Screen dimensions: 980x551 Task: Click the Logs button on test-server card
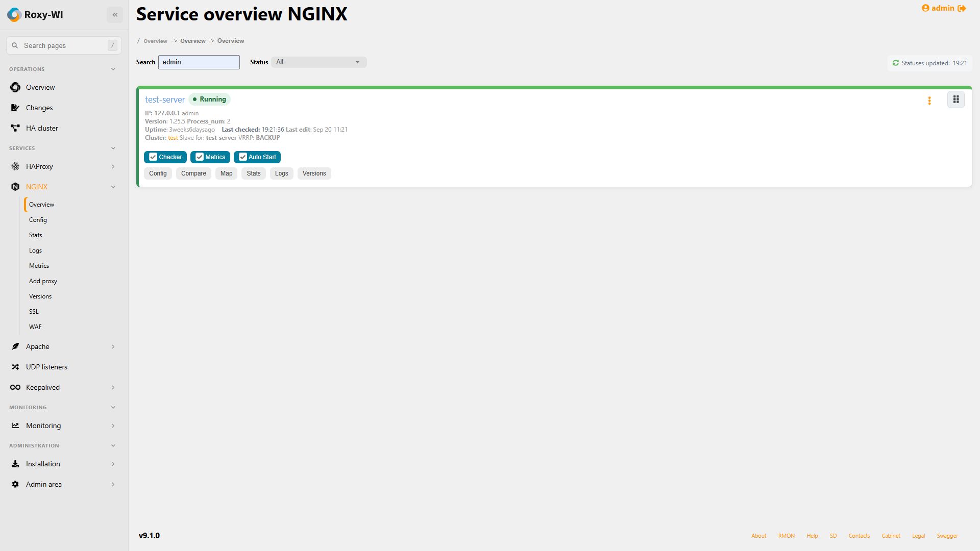click(x=281, y=173)
